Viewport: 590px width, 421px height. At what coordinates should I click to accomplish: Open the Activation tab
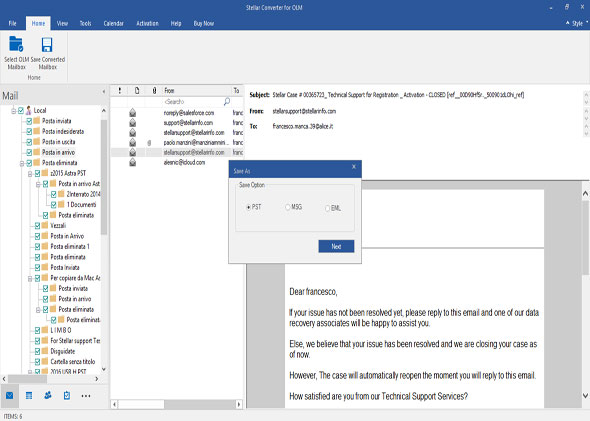147,23
